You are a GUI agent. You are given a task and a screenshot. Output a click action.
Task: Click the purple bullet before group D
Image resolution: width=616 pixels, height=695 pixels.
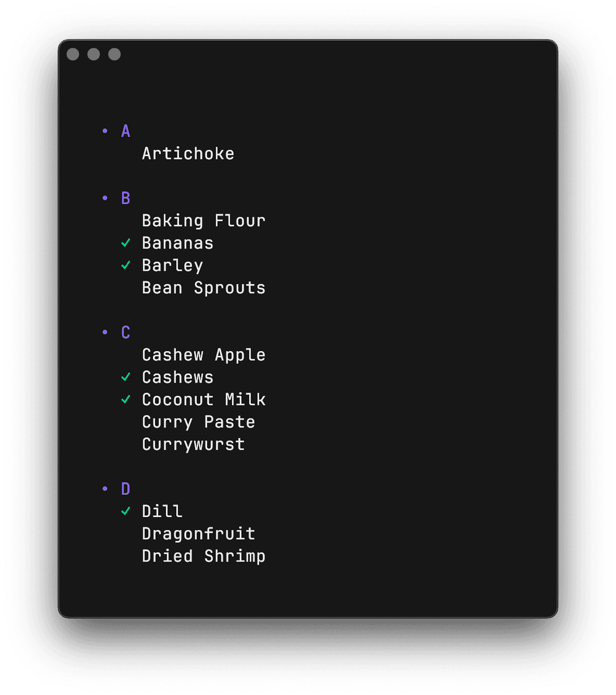pyautogui.click(x=105, y=489)
